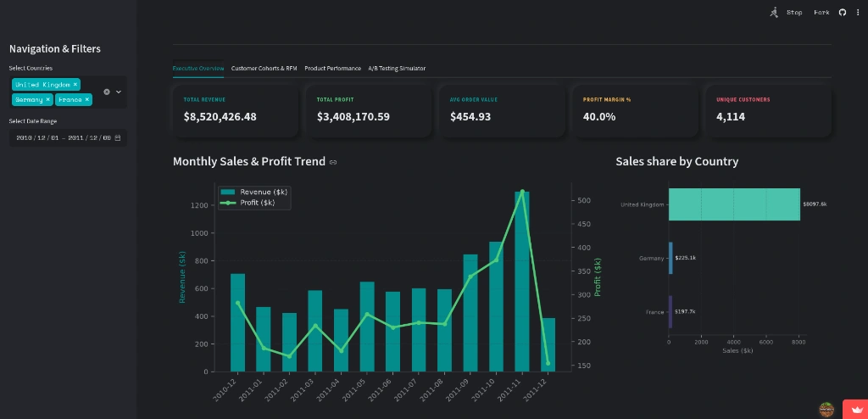868x419 pixels.
Task: Expand the Select Countries dropdown chevron
Action: tap(119, 92)
